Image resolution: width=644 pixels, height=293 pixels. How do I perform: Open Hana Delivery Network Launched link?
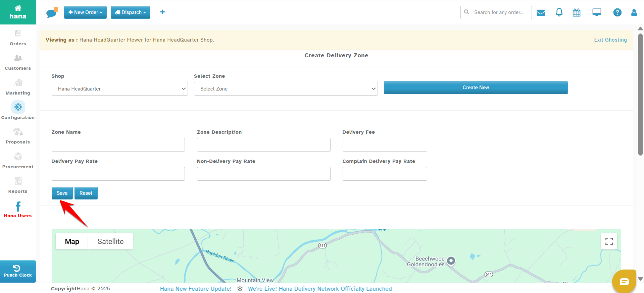320,289
